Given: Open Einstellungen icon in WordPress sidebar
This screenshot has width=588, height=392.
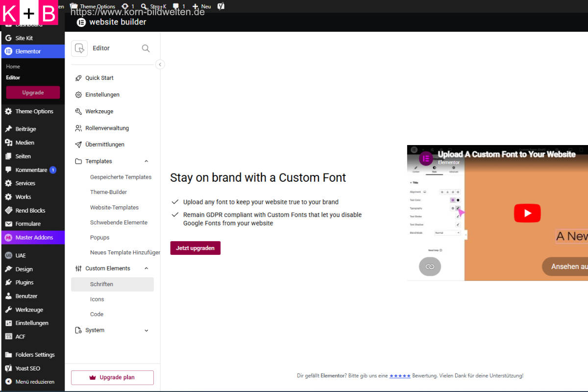Looking at the screenshot, I should tap(8, 323).
